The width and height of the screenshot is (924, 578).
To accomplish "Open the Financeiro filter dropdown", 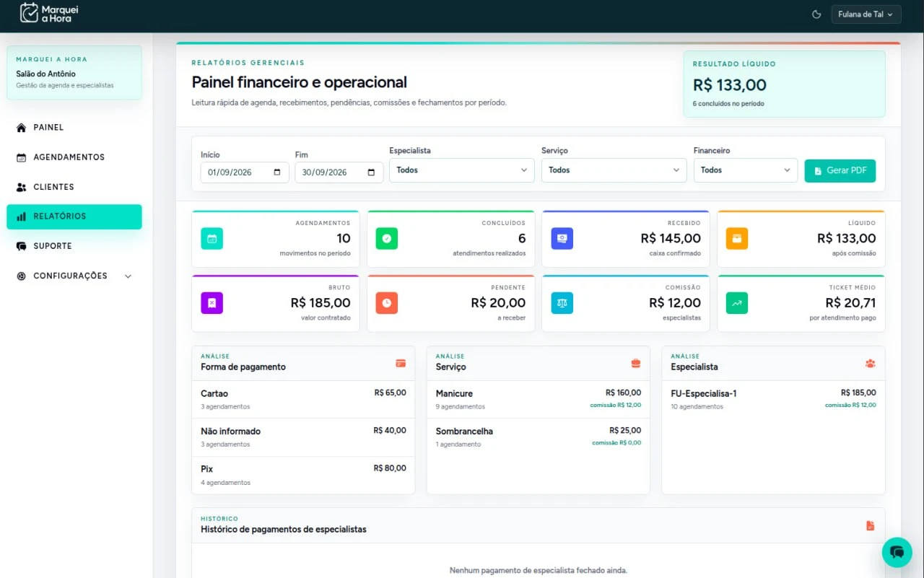I will [746, 170].
